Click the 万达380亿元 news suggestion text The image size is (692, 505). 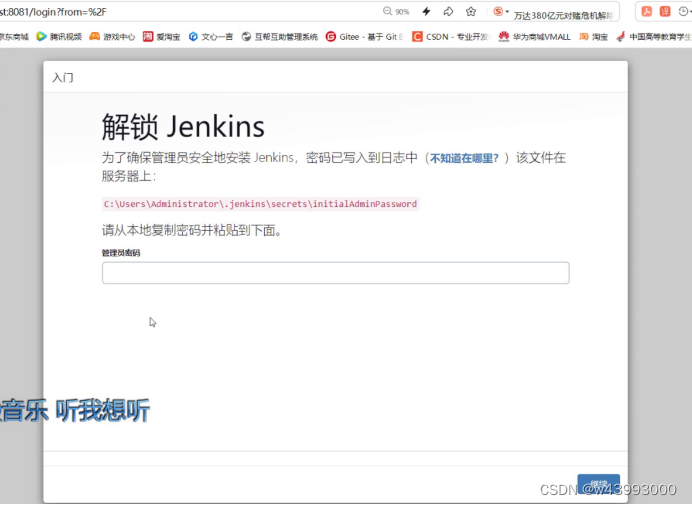click(x=563, y=15)
